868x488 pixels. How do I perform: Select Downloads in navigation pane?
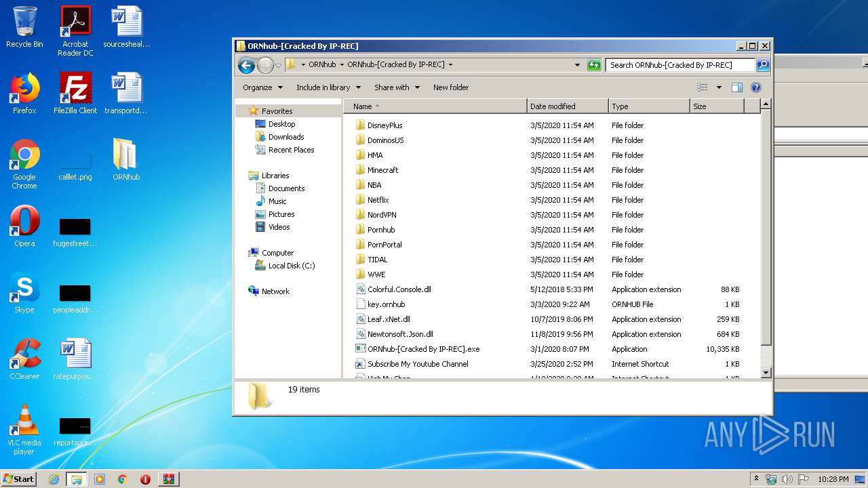click(286, 137)
